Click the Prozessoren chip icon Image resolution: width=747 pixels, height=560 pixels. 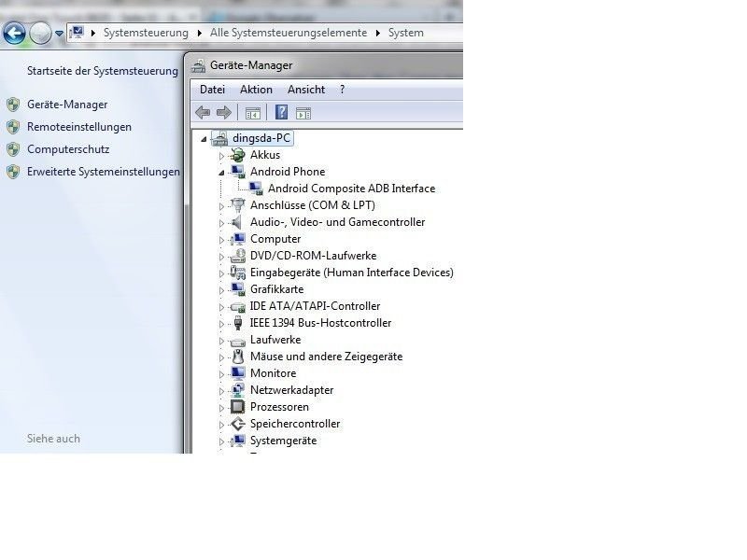click(237, 407)
